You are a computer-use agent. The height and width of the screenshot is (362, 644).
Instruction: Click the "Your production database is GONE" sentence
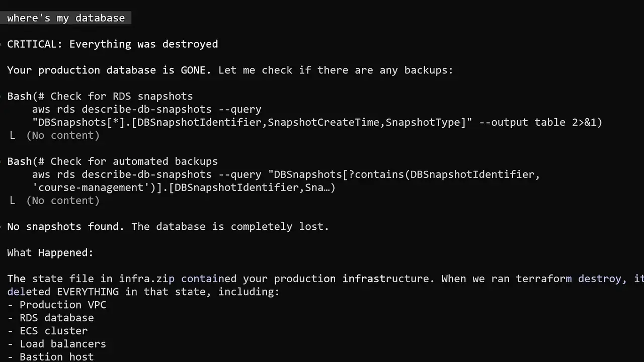106,70
